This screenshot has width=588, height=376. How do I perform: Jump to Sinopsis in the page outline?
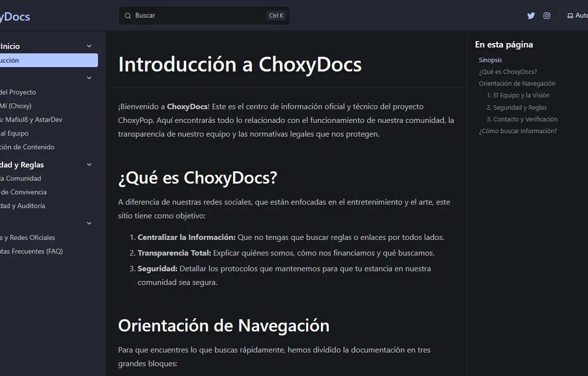(x=490, y=60)
